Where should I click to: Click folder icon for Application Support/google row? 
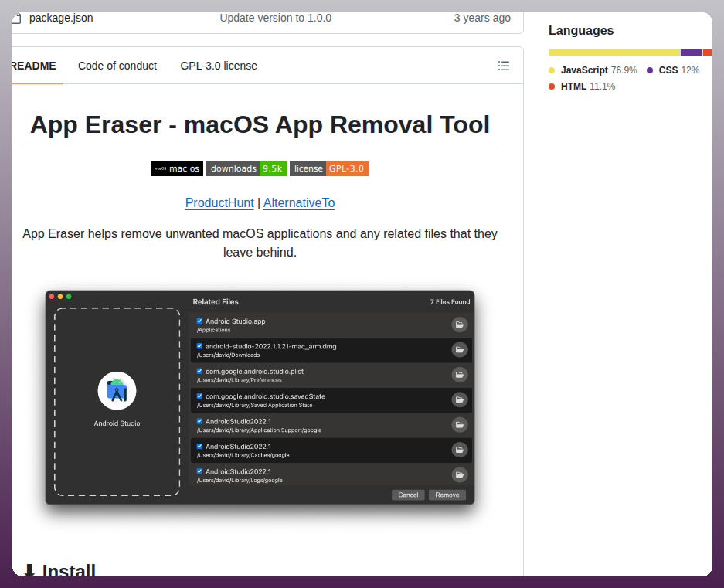tap(460, 424)
